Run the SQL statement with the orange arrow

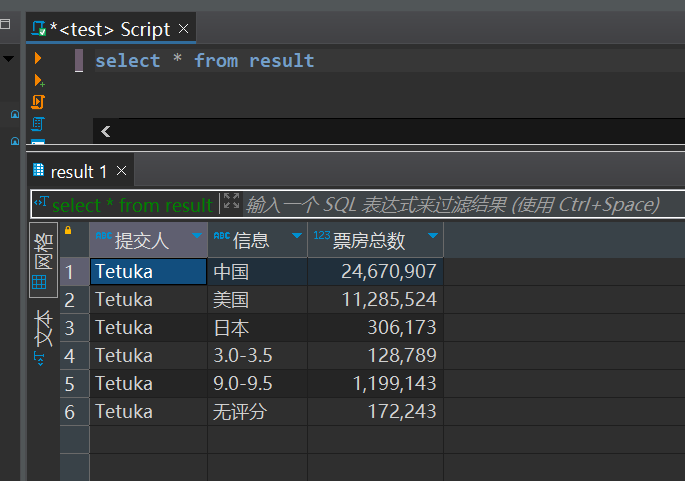tap(38, 58)
